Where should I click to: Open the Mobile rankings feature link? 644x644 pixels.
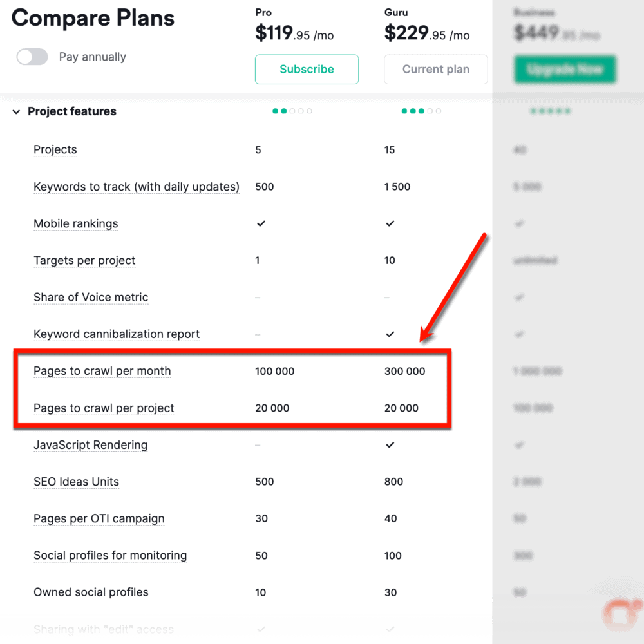click(75, 223)
